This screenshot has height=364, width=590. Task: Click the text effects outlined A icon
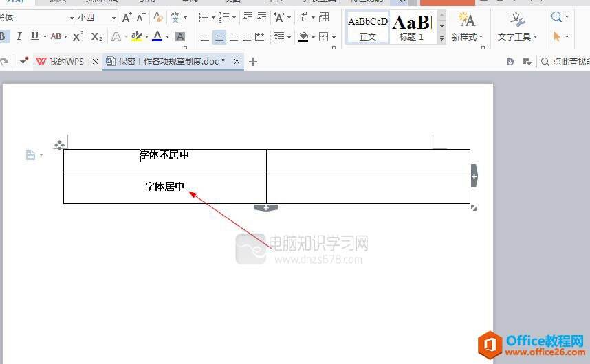tap(116, 36)
